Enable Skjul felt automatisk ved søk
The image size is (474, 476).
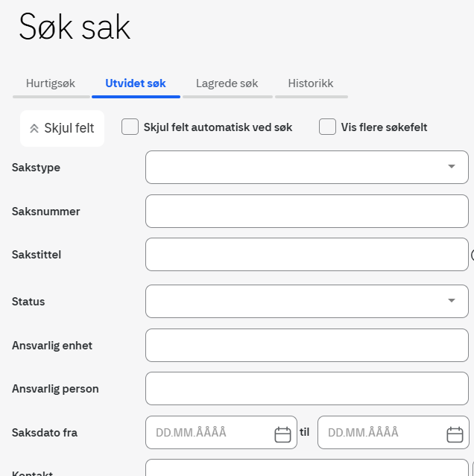[130, 127]
